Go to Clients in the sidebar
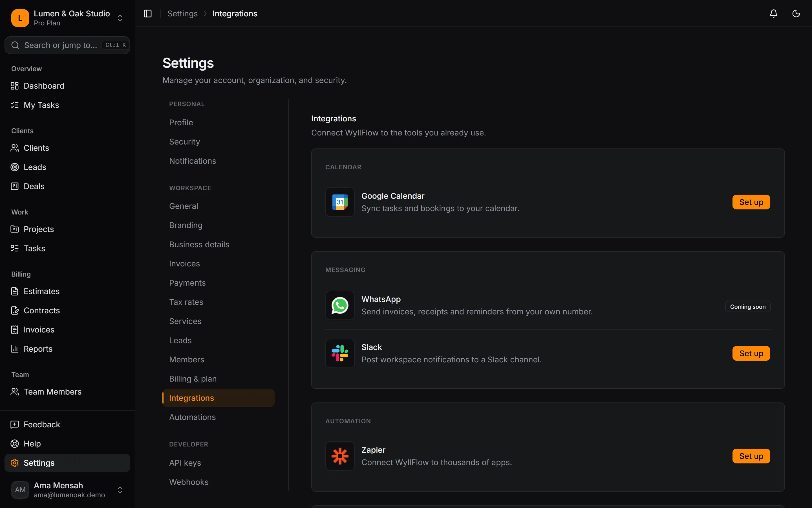 tap(67, 148)
